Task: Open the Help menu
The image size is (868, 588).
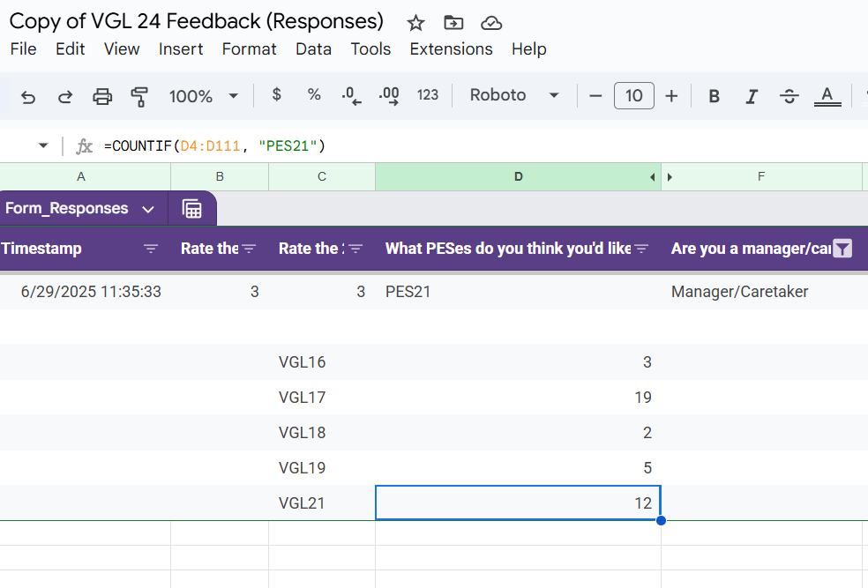Action: 528,49
